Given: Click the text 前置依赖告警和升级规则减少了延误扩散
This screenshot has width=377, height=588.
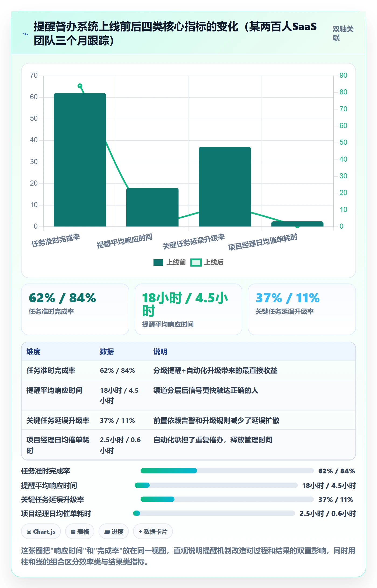Looking at the screenshot, I should [216, 420].
